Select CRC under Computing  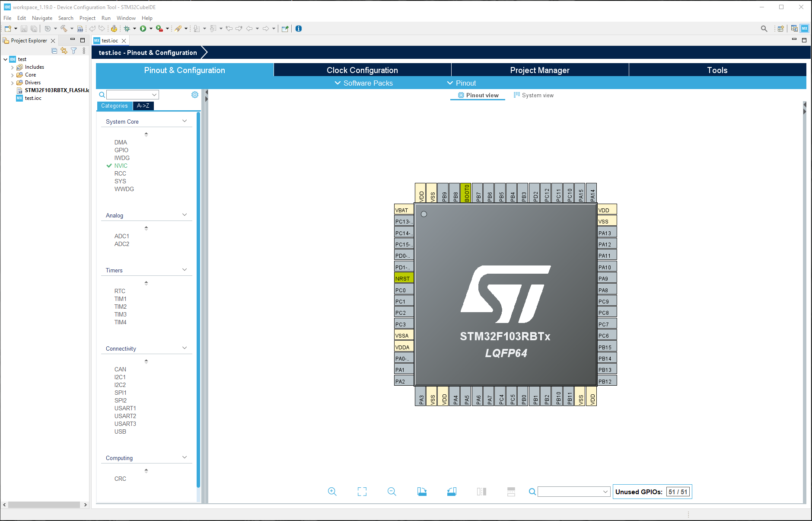pyautogui.click(x=121, y=479)
